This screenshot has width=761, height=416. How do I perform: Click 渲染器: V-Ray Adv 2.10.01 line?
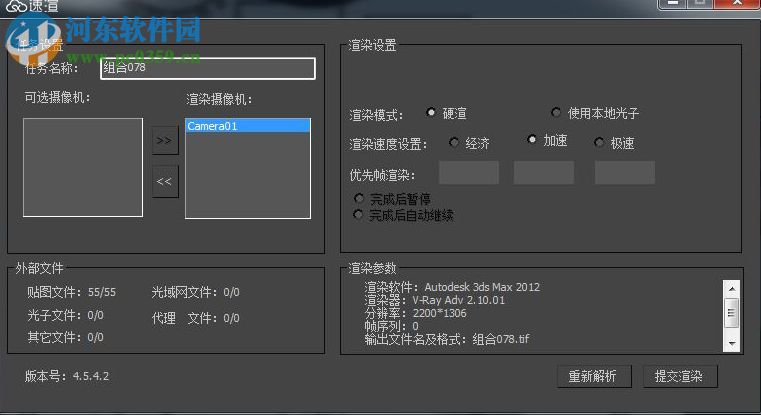434,300
